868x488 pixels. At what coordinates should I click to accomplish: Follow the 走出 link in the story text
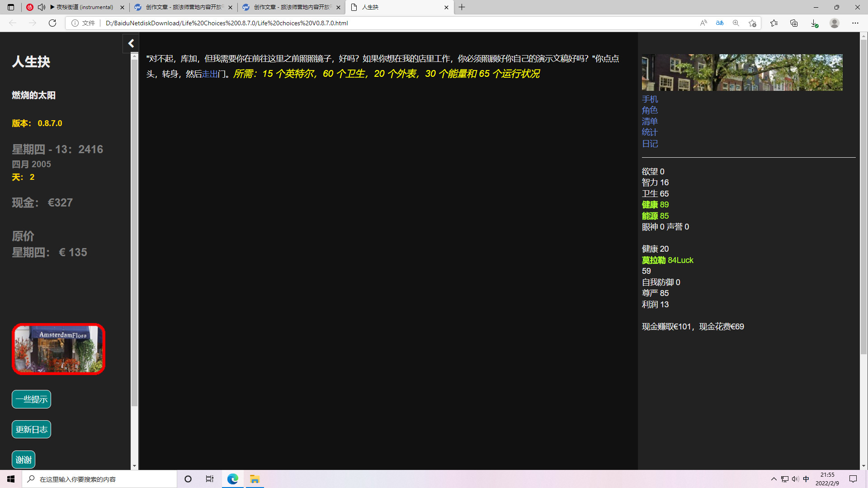coord(210,74)
